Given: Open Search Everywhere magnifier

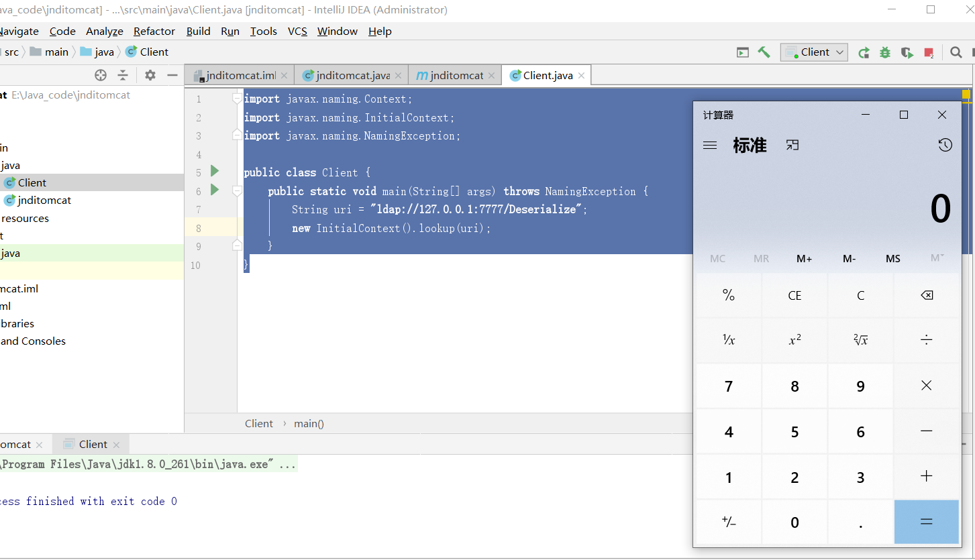Looking at the screenshot, I should [x=956, y=52].
